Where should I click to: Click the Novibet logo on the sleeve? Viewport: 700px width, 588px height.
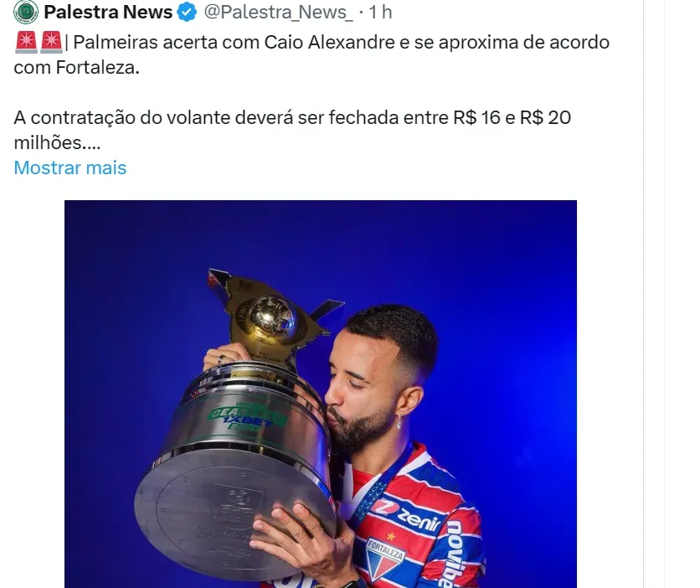point(455,554)
